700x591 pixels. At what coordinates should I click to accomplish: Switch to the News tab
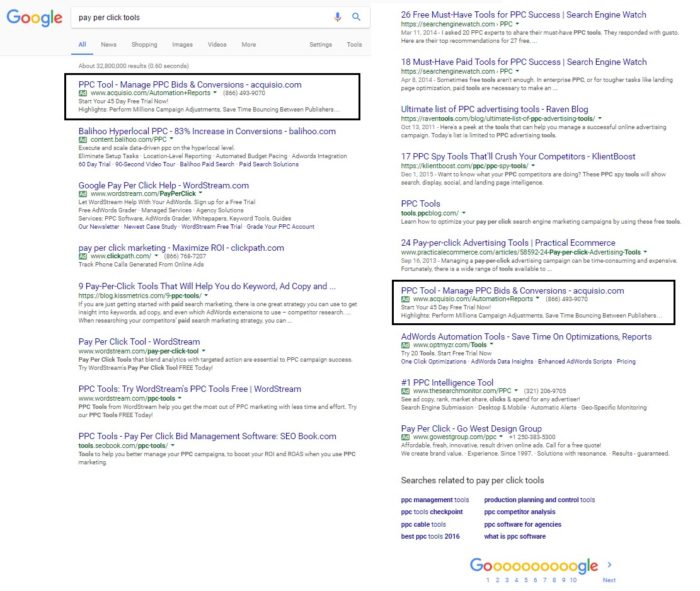click(x=108, y=45)
